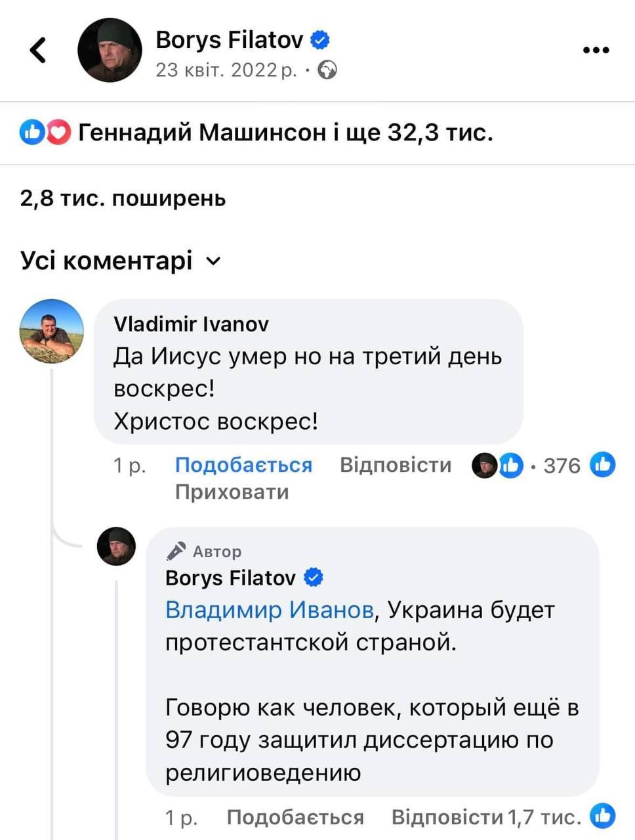Tap the like and heart reaction icons
Screen dimensions: 635x840
pos(45,133)
